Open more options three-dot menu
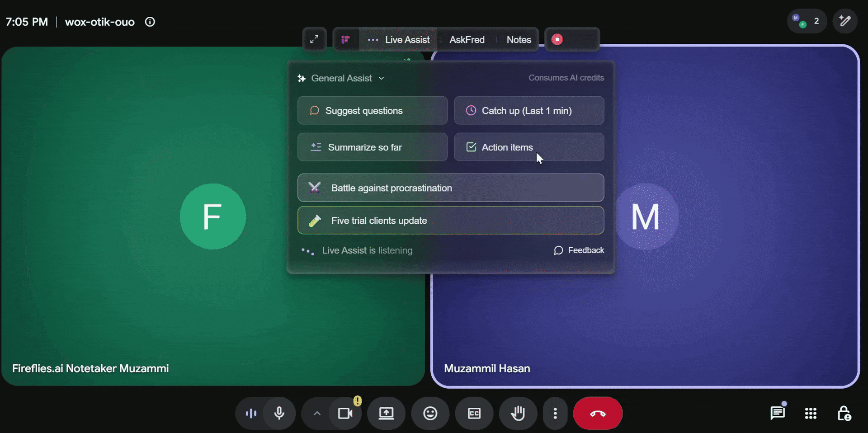Viewport: 868px width, 433px height. point(555,413)
